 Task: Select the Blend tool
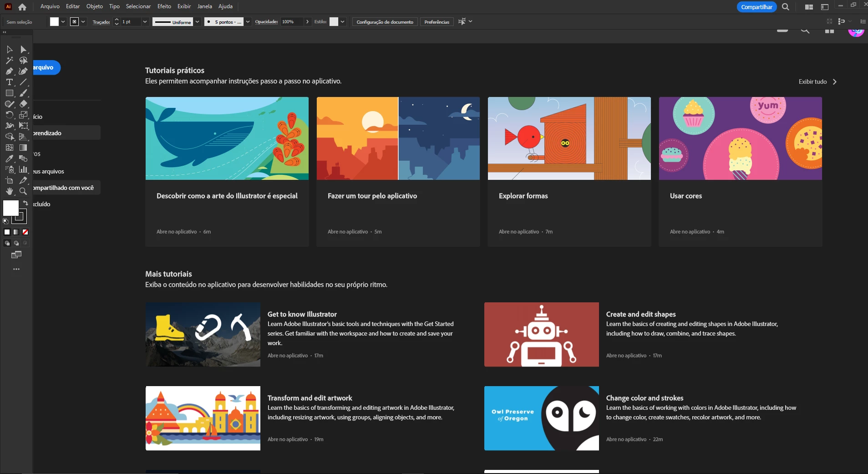(x=23, y=158)
